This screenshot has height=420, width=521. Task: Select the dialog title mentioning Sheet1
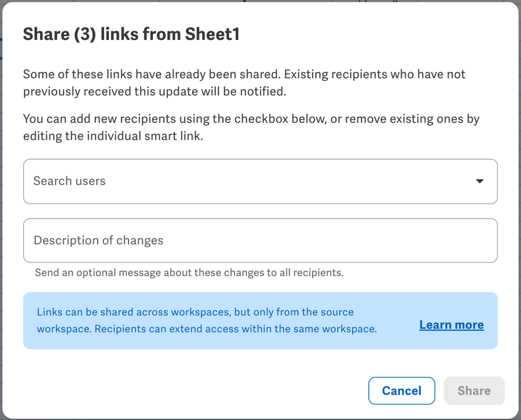pos(131,34)
